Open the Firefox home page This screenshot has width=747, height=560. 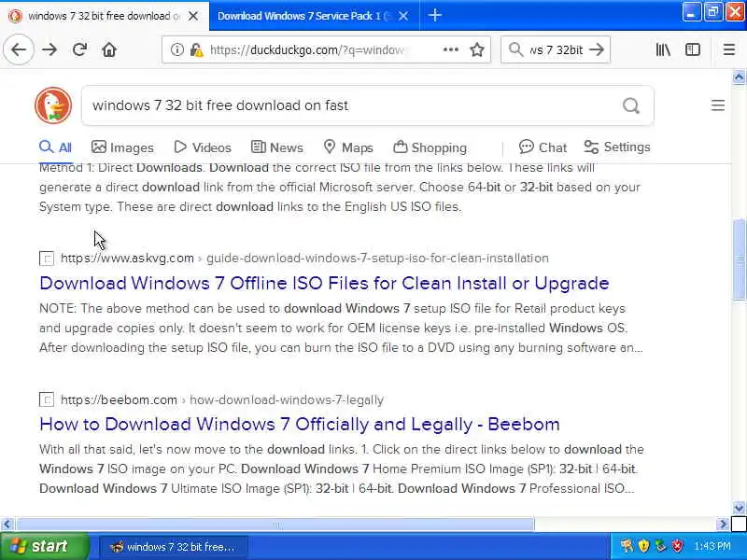tap(109, 49)
